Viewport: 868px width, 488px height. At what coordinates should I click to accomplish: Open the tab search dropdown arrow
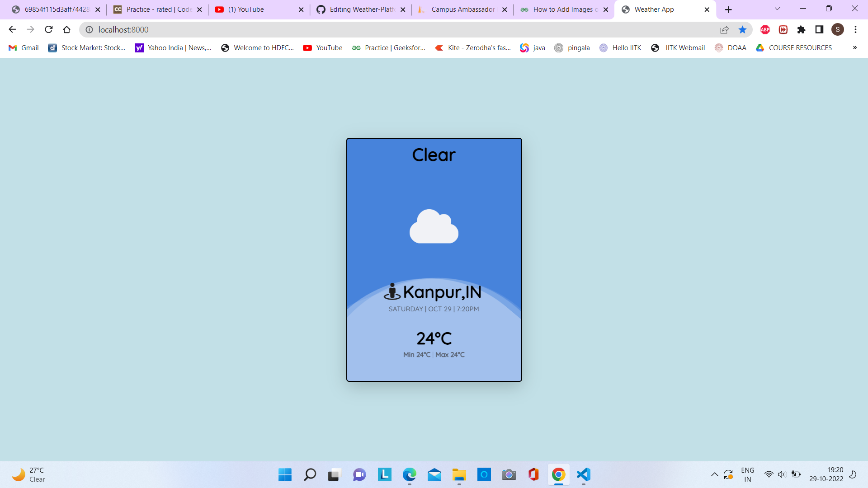pyautogui.click(x=777, y=9)
